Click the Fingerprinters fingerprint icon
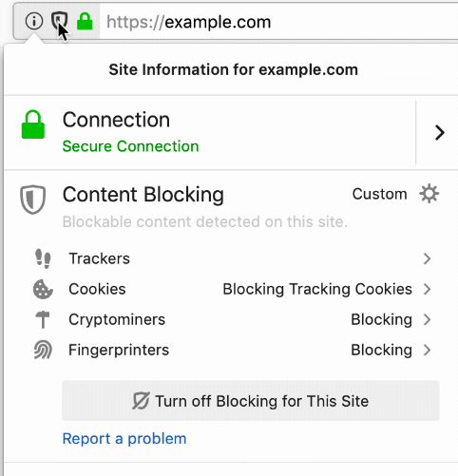The width and height of the screenshot is (458, 476). (x=43, y=350)
